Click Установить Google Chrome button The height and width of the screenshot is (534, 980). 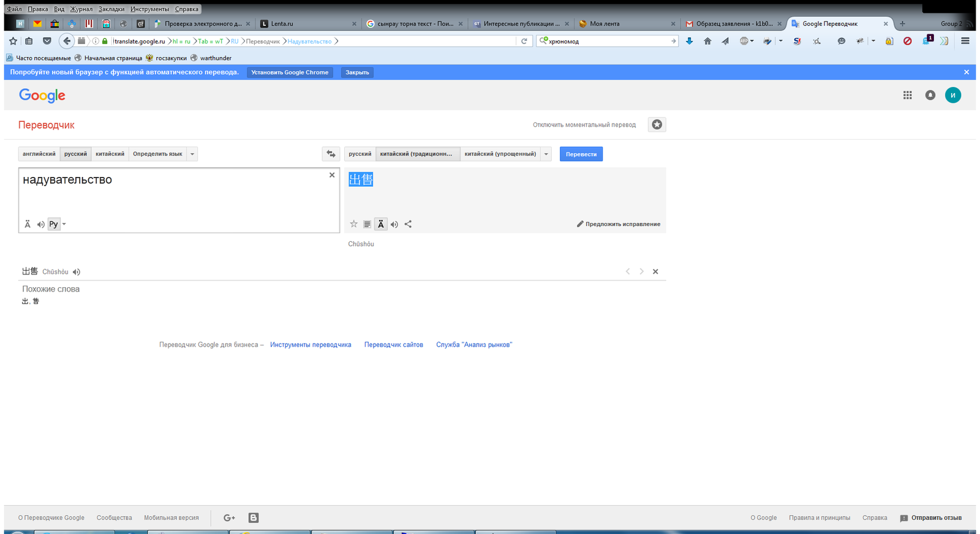290,72
